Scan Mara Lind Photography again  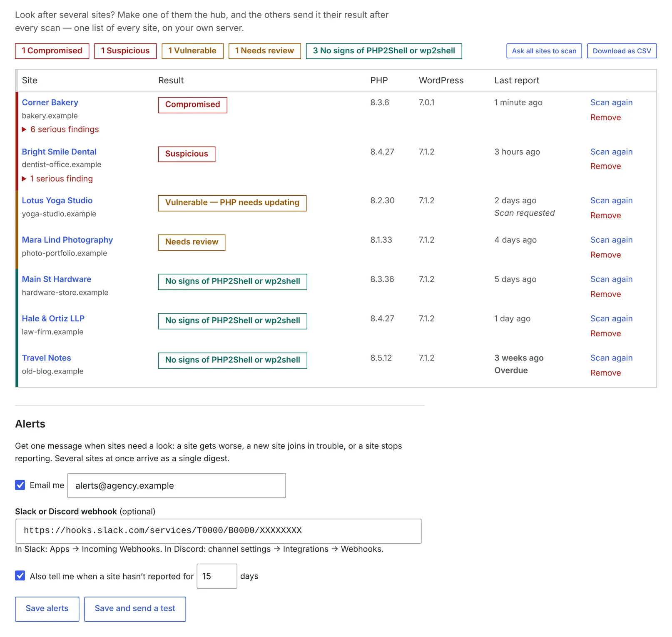611,240
